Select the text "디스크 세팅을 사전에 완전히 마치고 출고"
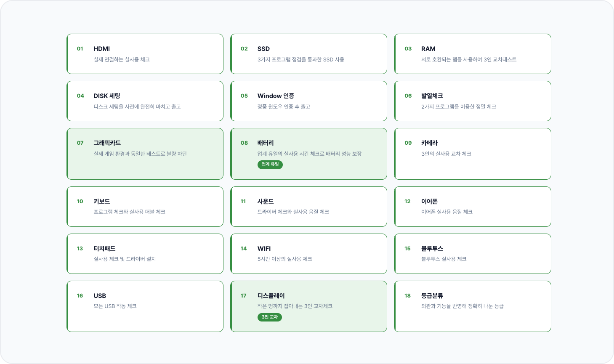 pos(137,107)
